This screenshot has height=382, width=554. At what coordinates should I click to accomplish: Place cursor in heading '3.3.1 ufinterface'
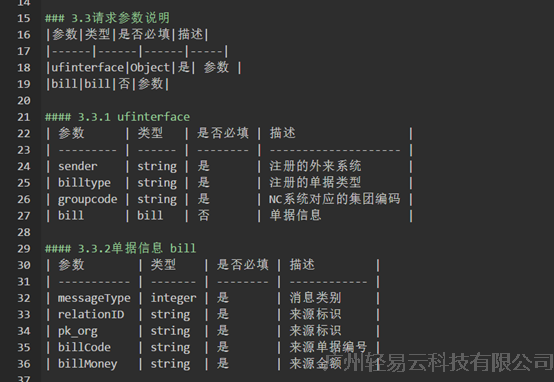[x=134, y=117]
